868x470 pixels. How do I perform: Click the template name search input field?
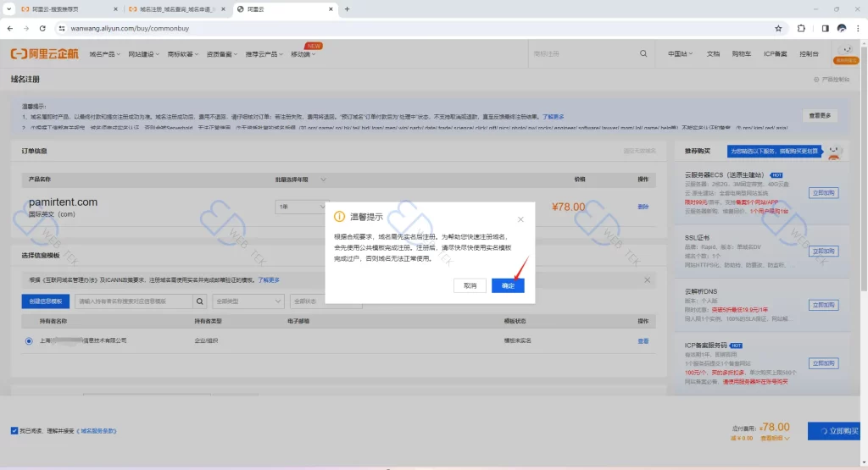coord(133,301)
